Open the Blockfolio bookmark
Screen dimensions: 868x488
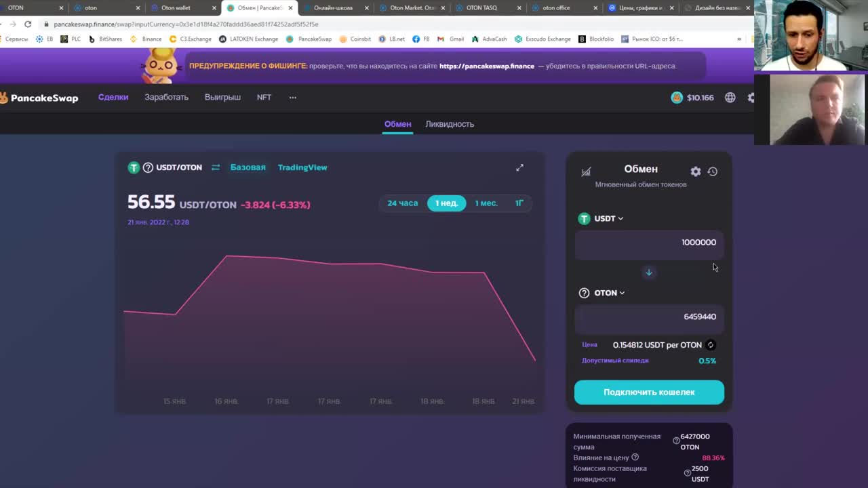point(596,39)
